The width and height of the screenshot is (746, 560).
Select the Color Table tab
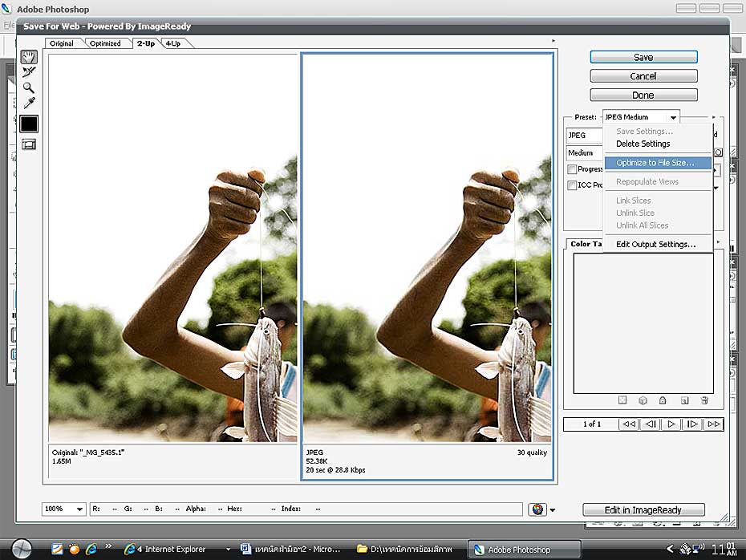point(586,244)
